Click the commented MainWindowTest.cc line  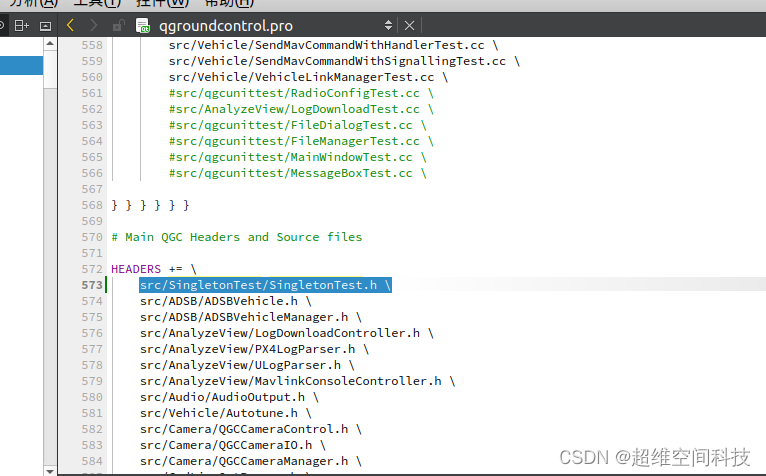click(297, 157)
